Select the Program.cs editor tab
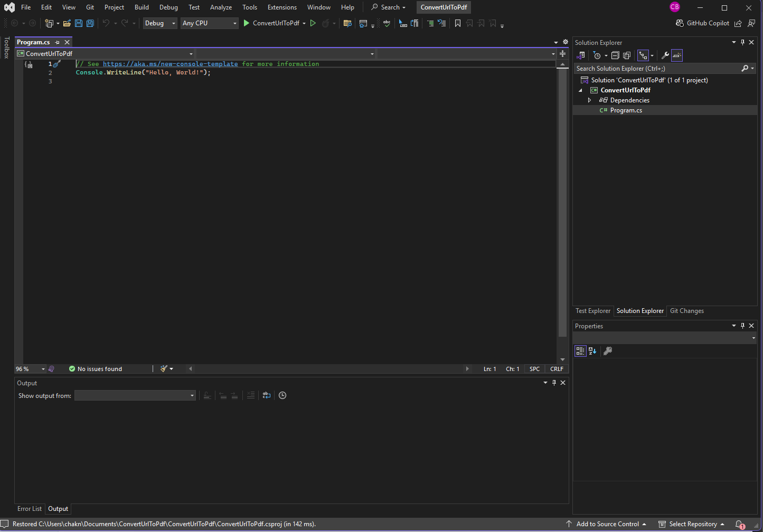Image resolution: width=763 pixels, height=532 pixels. click(x=33, y=42)
